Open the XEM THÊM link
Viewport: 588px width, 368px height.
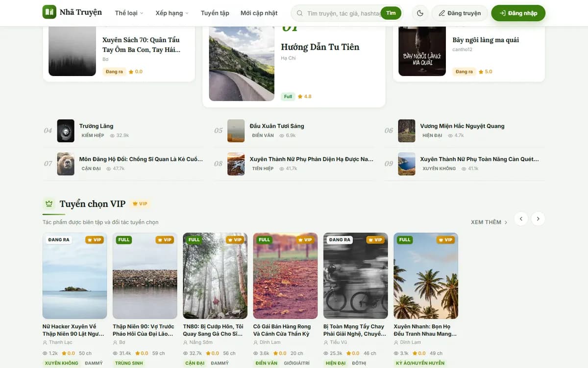click(x=489, y=222)
